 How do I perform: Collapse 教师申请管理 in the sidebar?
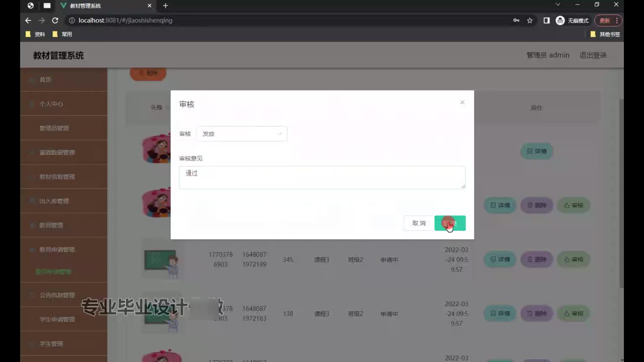(x=64, y=250)
